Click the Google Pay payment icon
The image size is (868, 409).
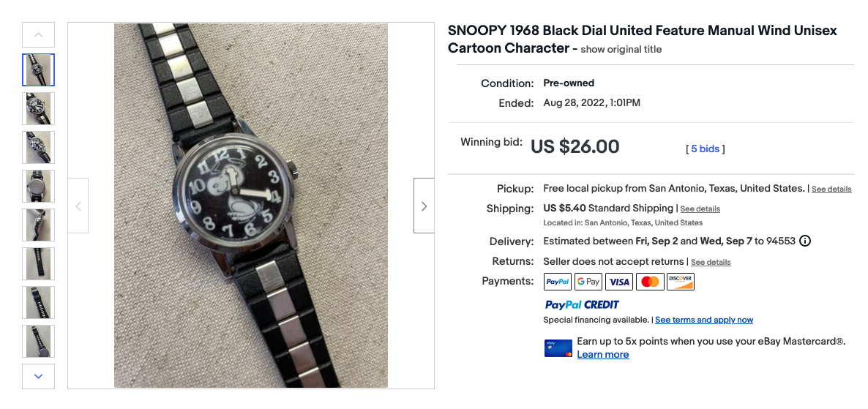588,282
